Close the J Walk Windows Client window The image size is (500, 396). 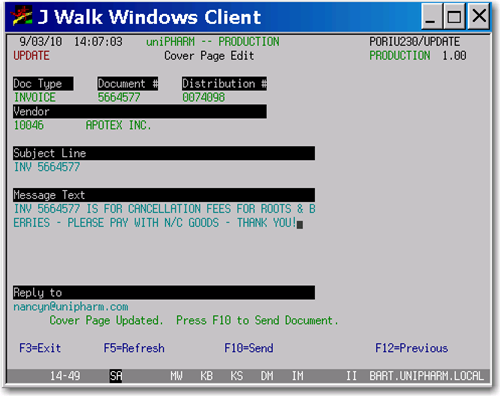[x=479, y=17]
